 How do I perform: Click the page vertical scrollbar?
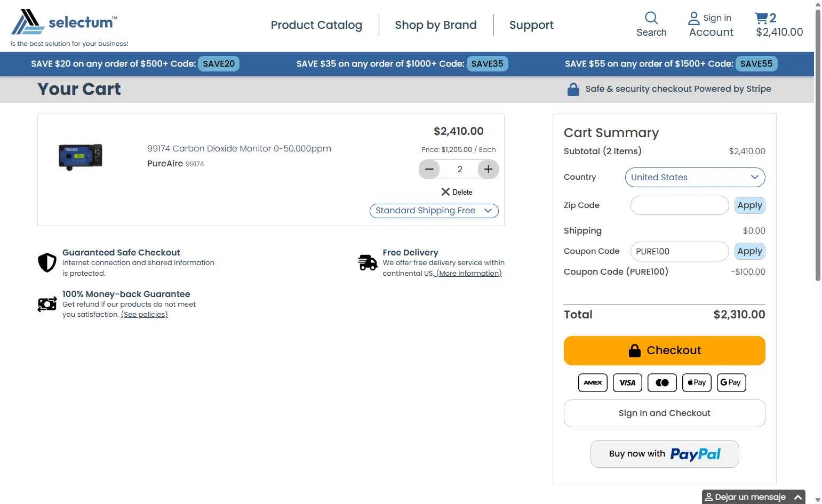point(818,144)
